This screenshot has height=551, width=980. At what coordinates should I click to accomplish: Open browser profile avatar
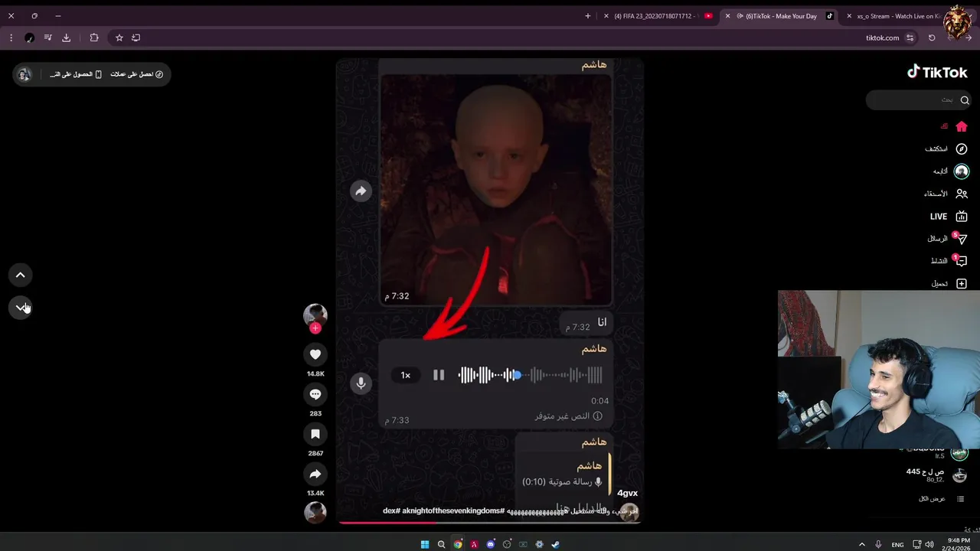tap(29, 37)
